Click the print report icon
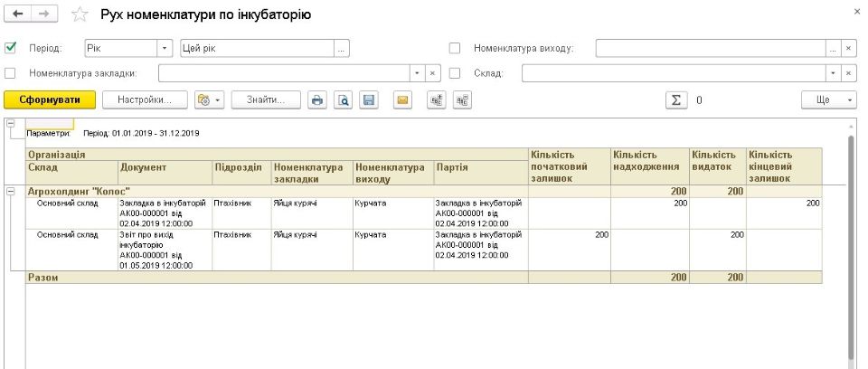 point(317,99)
